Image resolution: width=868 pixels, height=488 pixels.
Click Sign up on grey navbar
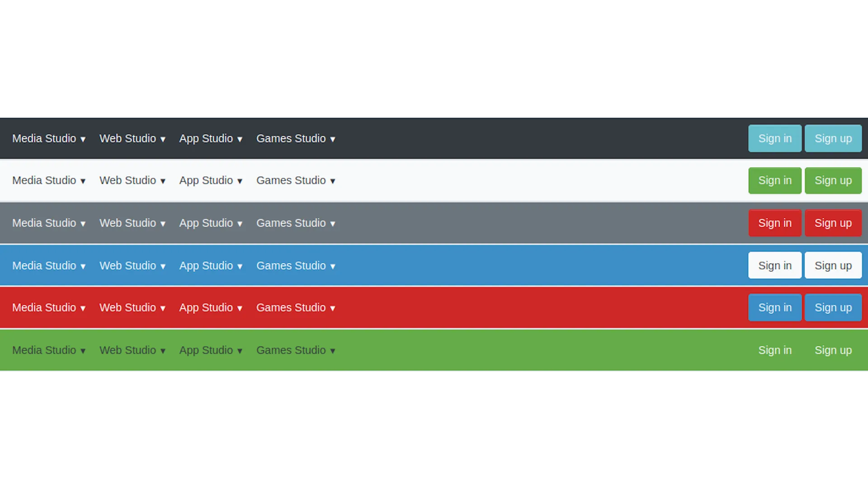point(833,223)
